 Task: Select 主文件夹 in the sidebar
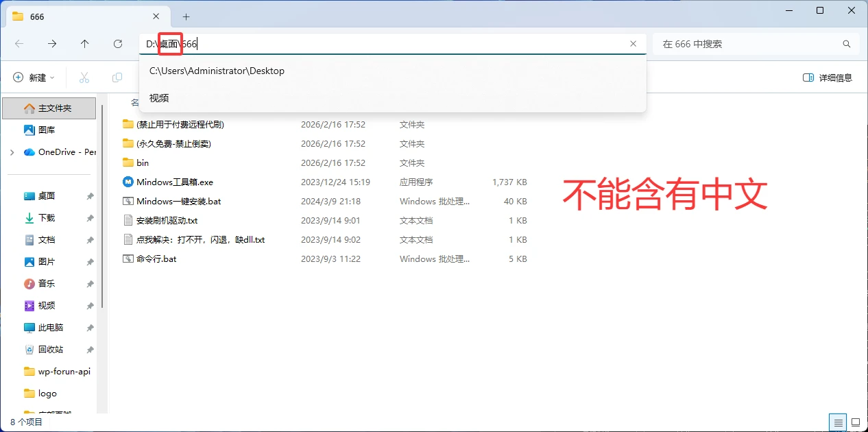pos(53,108)
